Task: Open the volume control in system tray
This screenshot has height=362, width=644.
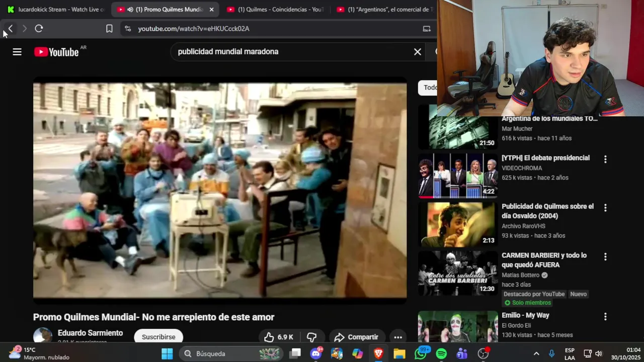Action: [598, 353]
